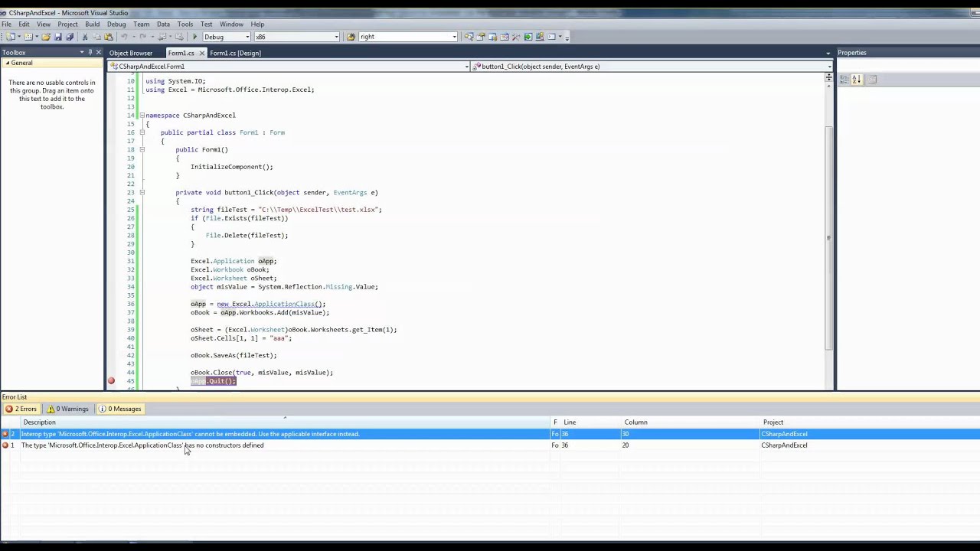Click the Undo arrow icon

123,37
